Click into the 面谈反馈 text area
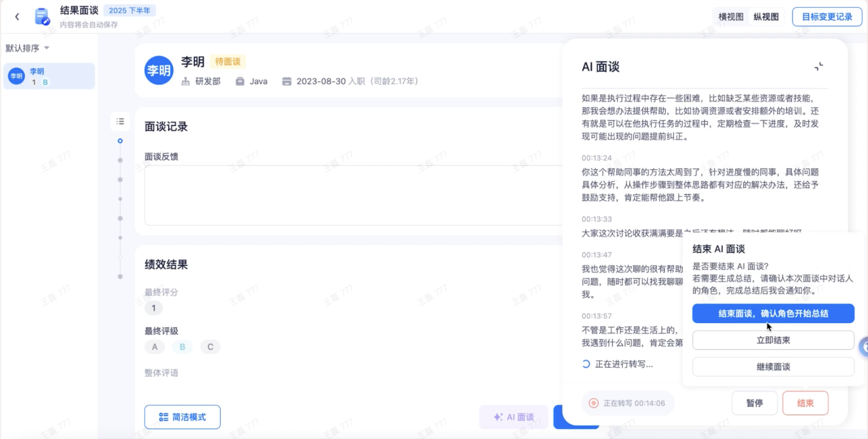 pos(351,195)
